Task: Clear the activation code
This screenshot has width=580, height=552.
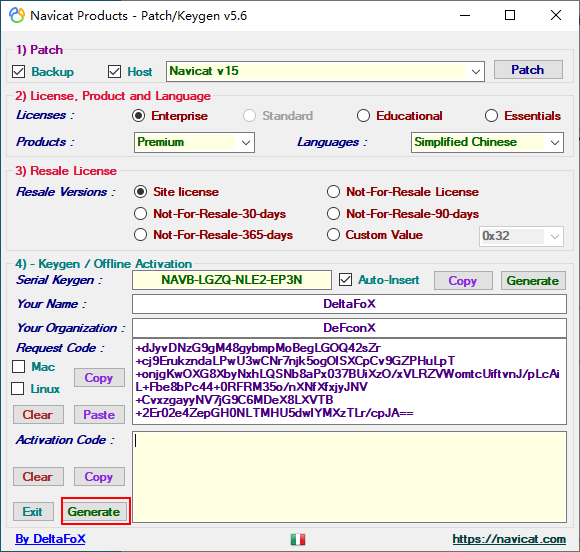Action: coord(38,477)
